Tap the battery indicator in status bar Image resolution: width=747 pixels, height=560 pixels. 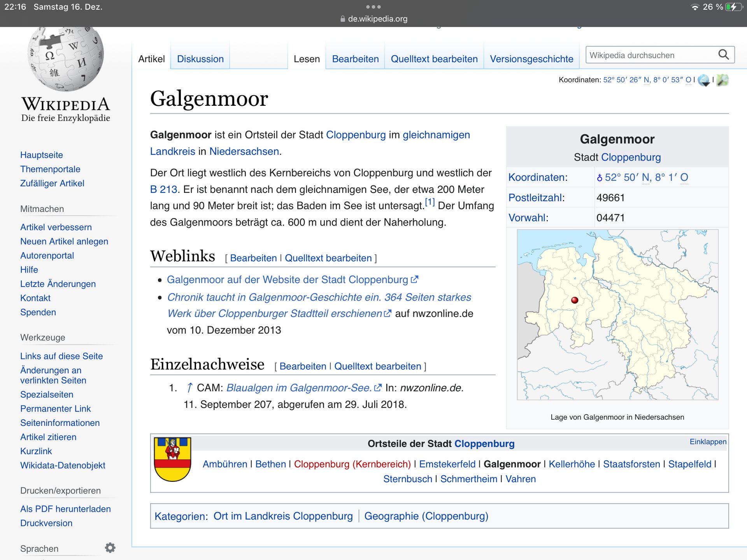pos(734,7)
